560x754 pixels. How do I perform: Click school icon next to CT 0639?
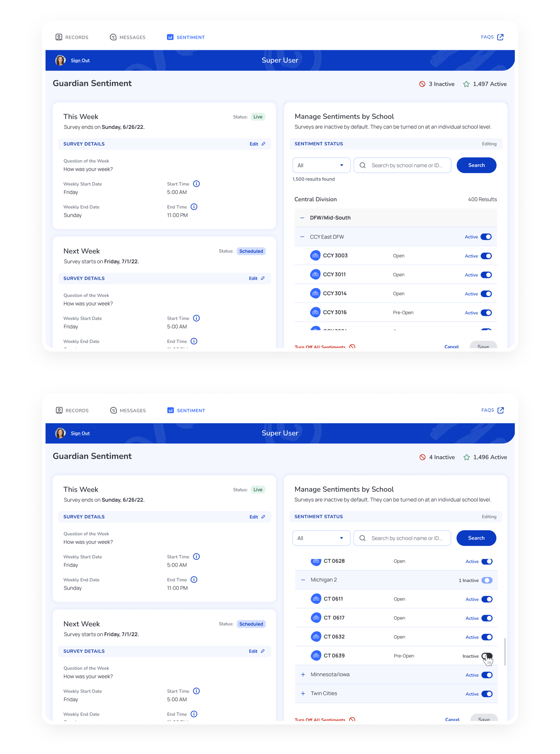[316, 656]
